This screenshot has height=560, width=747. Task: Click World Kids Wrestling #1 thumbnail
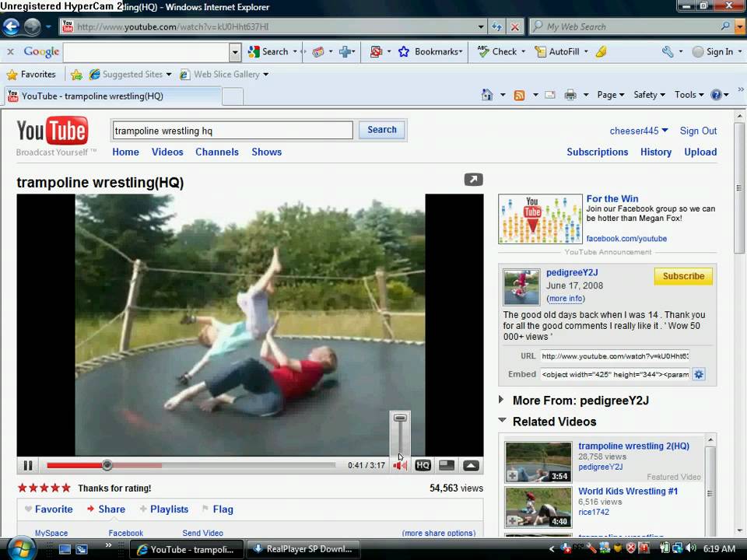point(538,507)
